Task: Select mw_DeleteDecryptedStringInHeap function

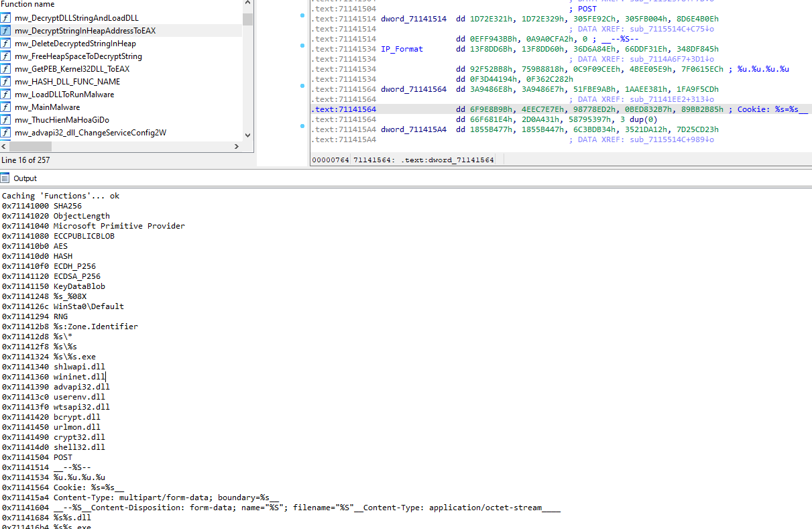Action: [x=75, y=44]
